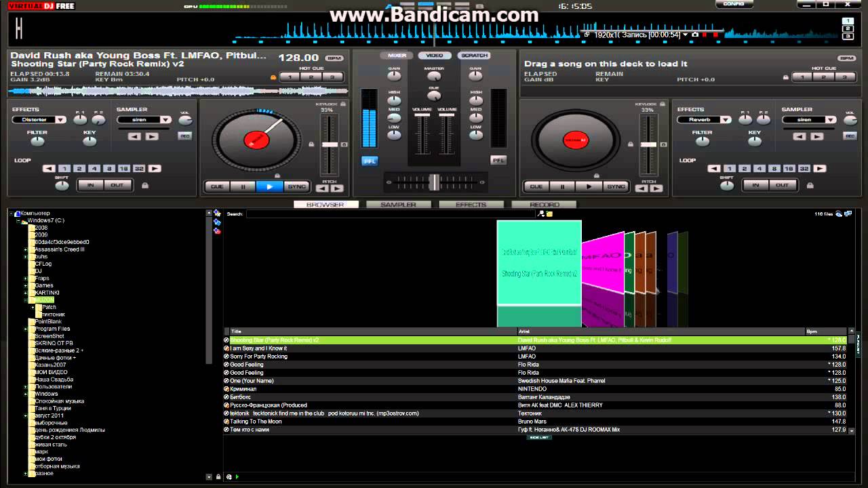Trigger left deck hot cue 1

click(290, 77)
